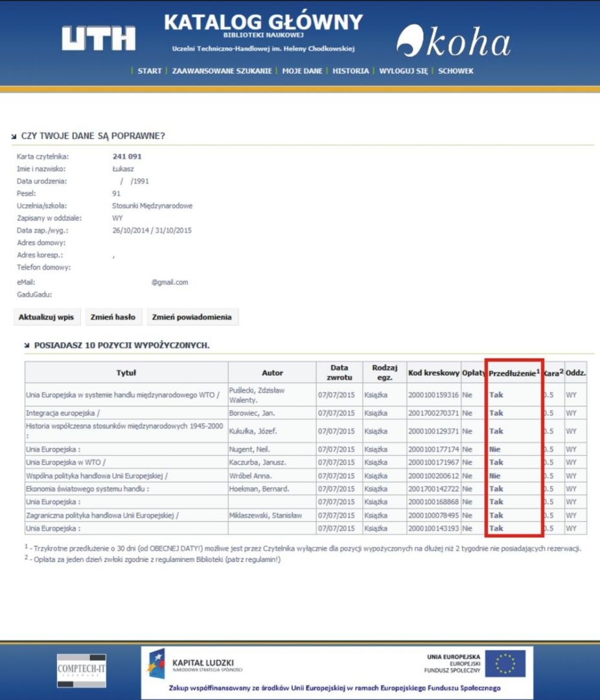Viewport: 600px width, 700px height.
Task: Click the European Union flag logo
Action: click(x=505, y=664)
